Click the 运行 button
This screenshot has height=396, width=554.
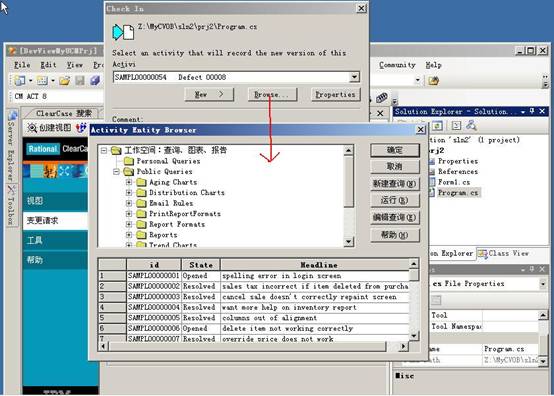pyautogui.click(x=395, y=201)
